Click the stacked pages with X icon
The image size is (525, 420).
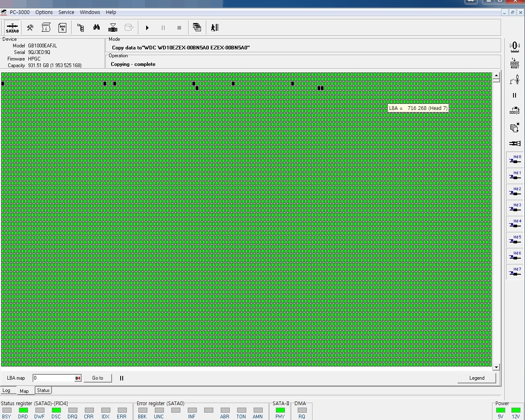[515, 127]
